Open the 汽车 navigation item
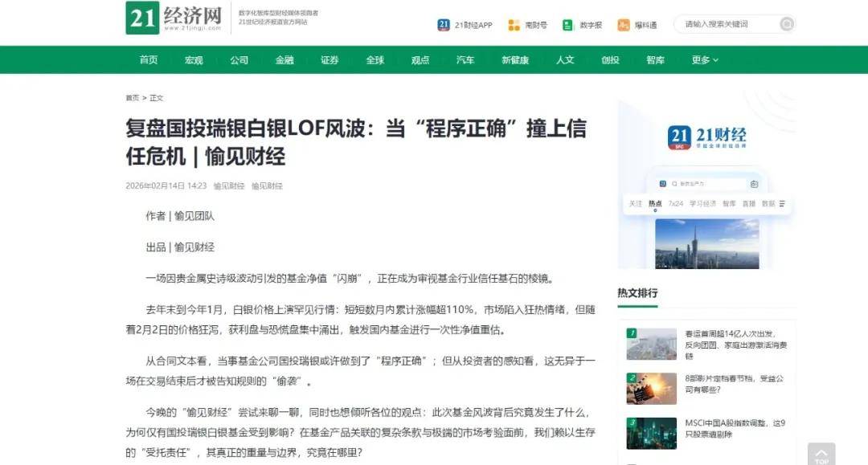Screen dimensions: 868x465 click(x=465, y=59)
